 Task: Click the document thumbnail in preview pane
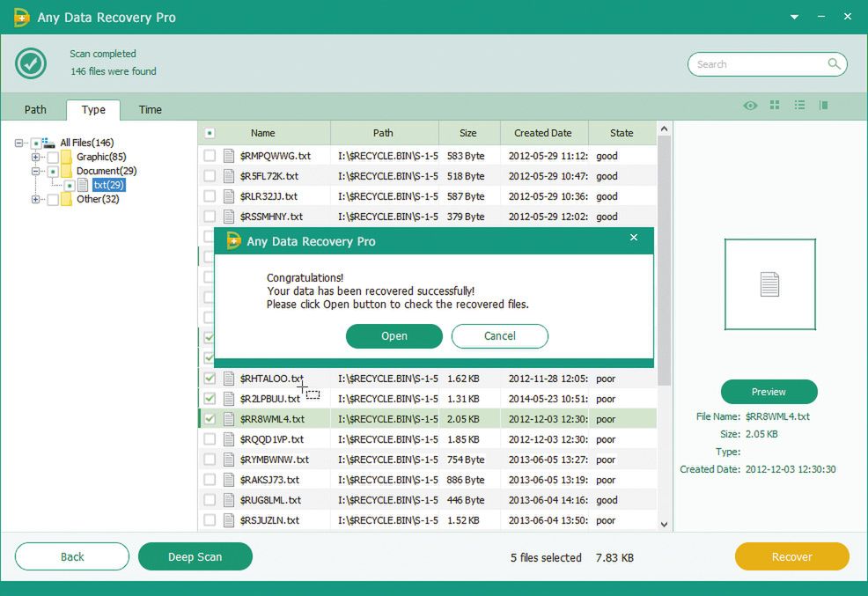click(769, 284)
